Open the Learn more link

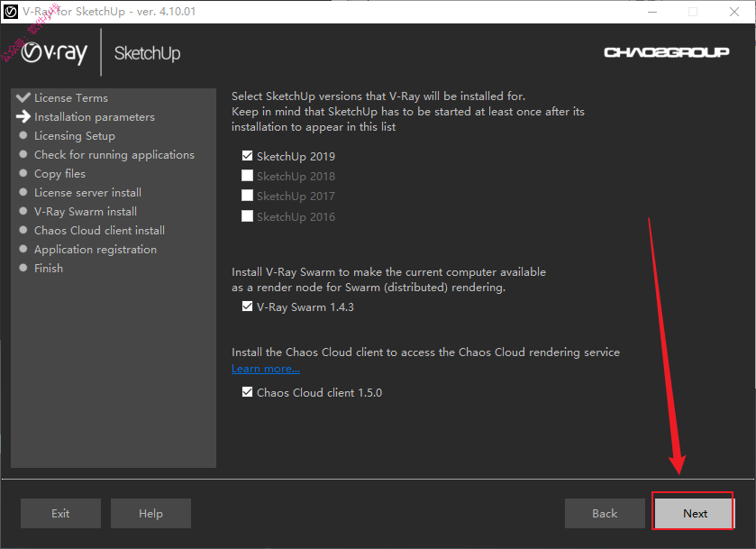[266, 369]
